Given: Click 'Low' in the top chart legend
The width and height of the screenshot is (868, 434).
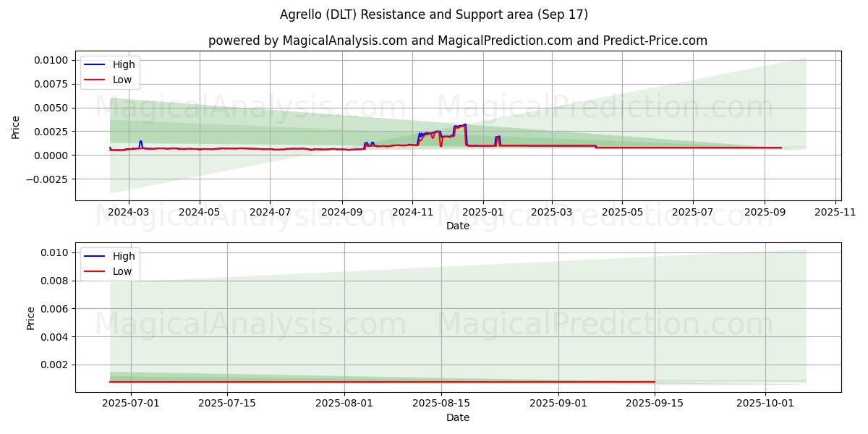Looking at the screenshot, I should coord(122,80).
